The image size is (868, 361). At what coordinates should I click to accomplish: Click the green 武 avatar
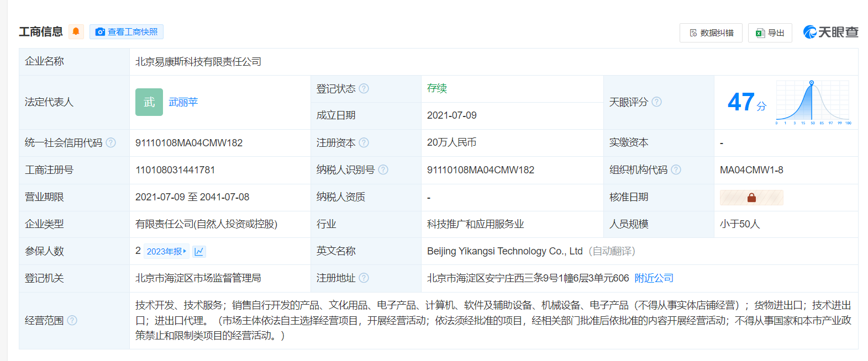pos(149,102)
